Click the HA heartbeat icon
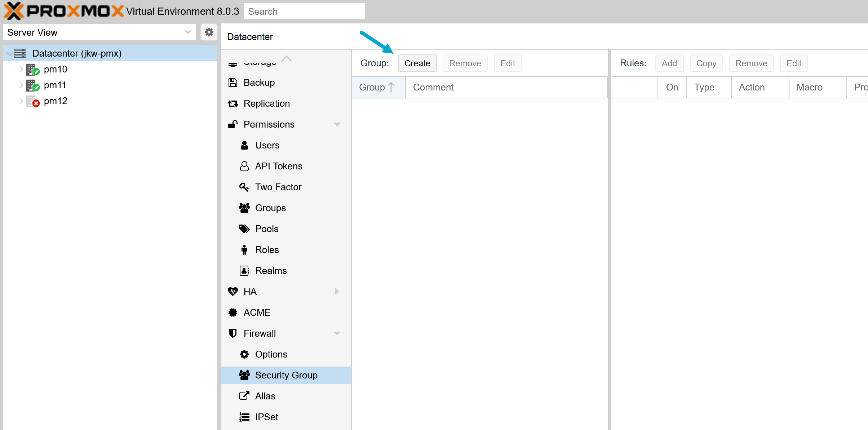 pyautogui.click(x=233, y=291)
